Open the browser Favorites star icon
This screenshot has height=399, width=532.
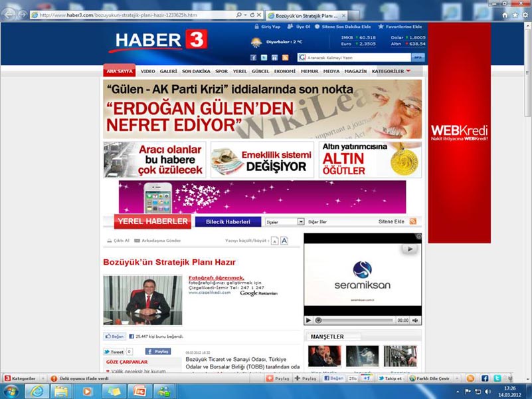click(x=515, y=15)
